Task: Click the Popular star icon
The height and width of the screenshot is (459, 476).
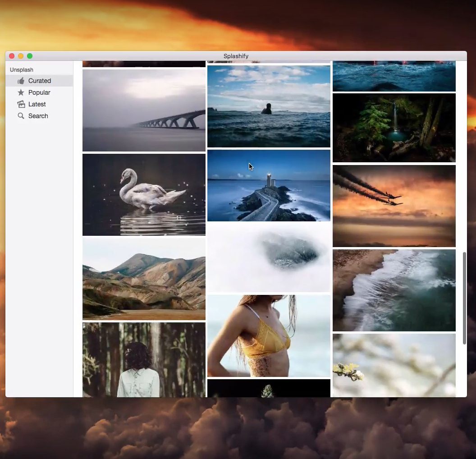Action: pyautogui.click(x=21, y=92)
